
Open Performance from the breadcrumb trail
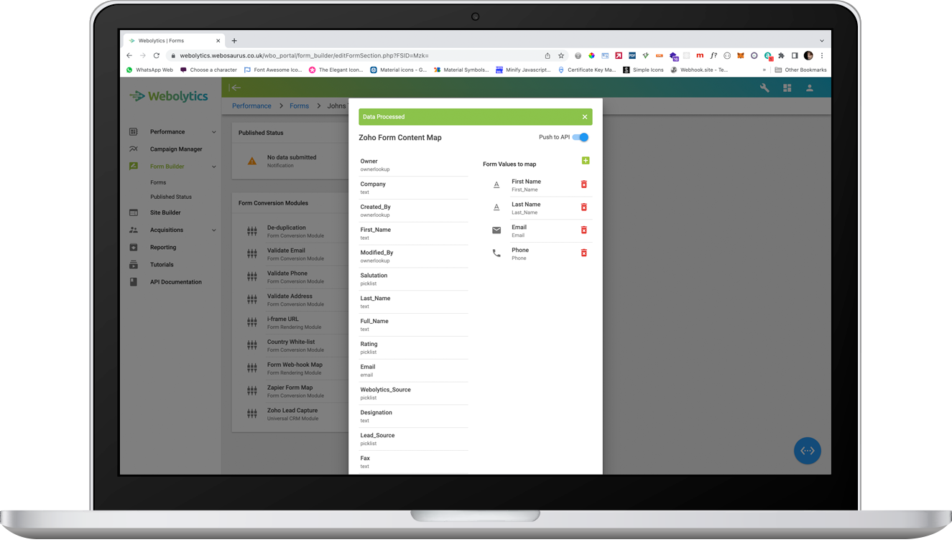point(251,106)
